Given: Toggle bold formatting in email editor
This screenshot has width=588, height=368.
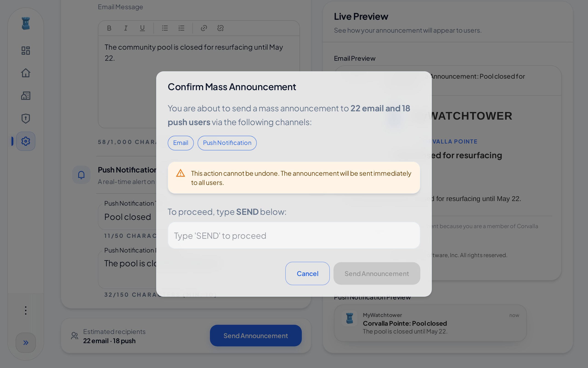Looking at the screenshot, I should tap(109, 28).
